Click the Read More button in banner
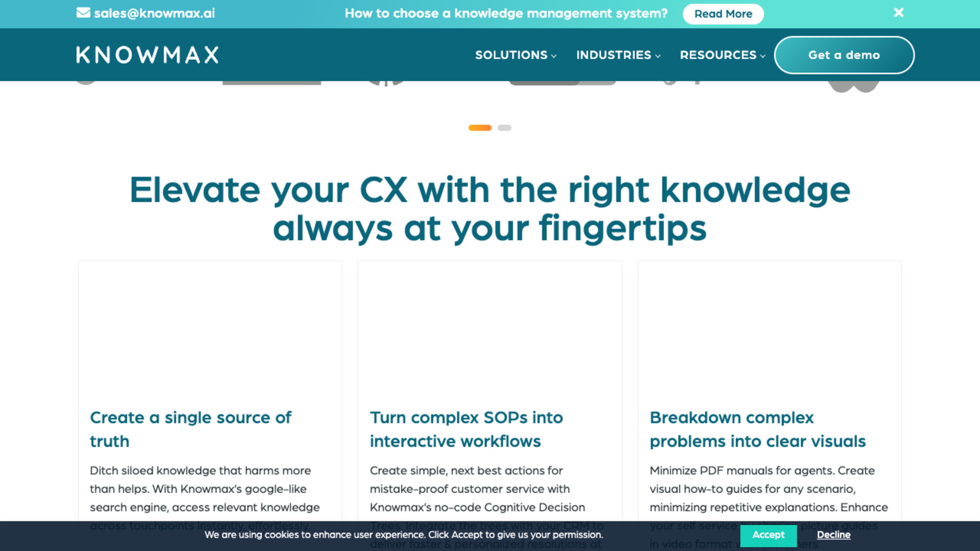 tap(724, 14)
